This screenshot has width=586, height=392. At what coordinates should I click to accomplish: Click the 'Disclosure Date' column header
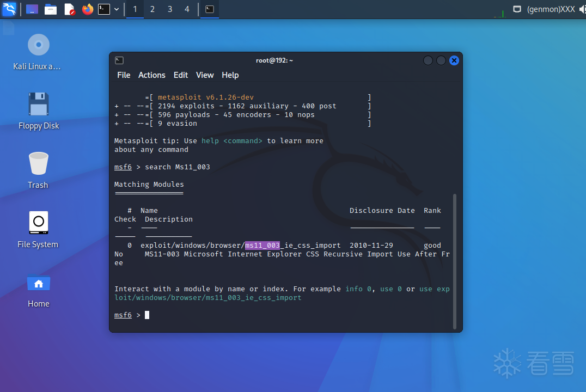382,210
